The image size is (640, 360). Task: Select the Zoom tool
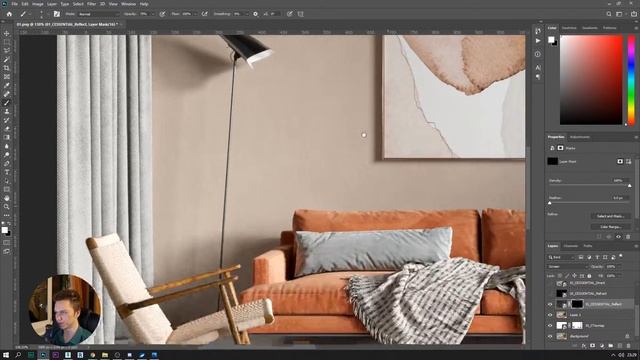pyautogui.click(x=7, y=207)
